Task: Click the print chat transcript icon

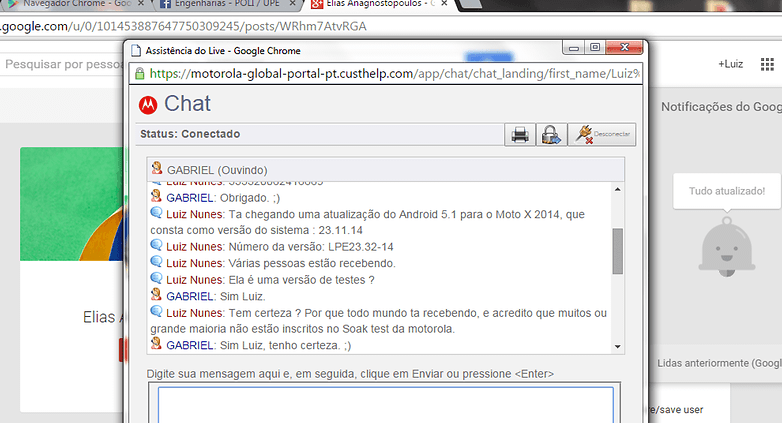Action: (x=520, y=135)
